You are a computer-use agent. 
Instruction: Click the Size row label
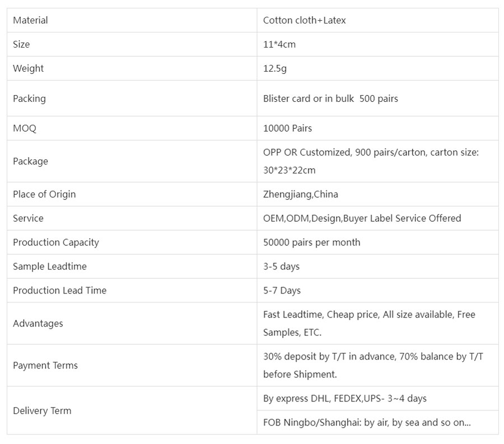(x=21, y=44)
